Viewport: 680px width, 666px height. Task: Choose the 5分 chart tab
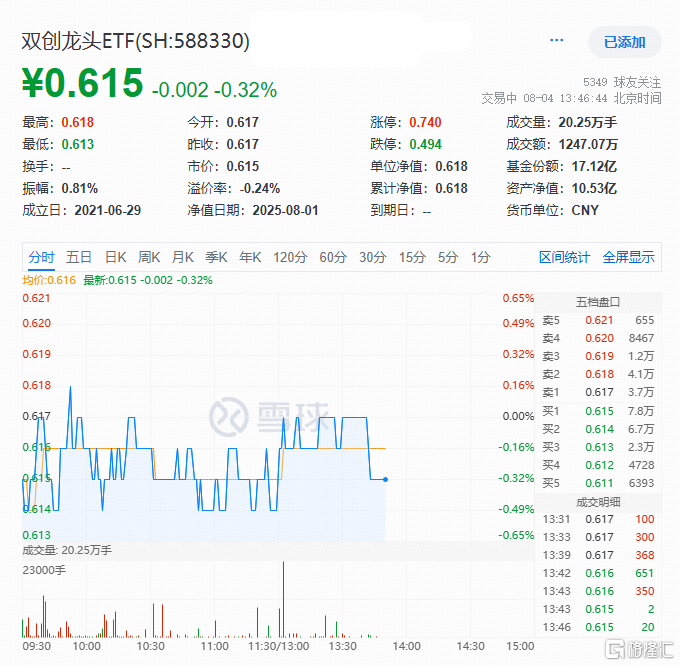tap(448, 257)
